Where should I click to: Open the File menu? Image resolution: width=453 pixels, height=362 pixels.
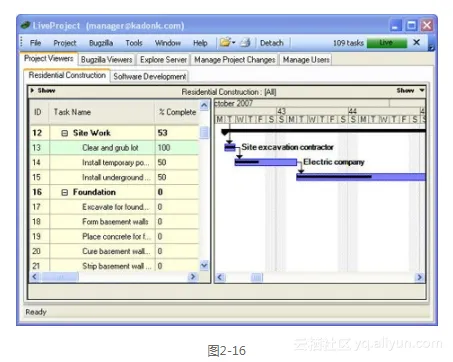pyautogui.click(x=35, y=43)
